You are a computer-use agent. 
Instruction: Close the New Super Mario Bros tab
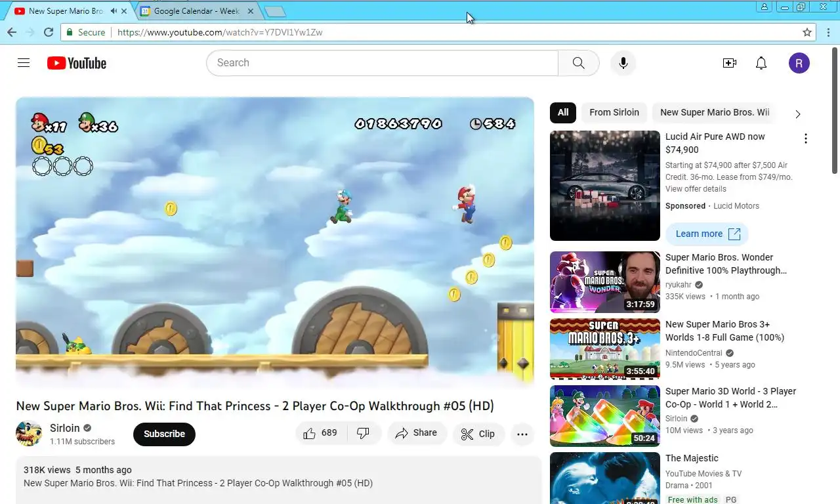coord(124,11)
